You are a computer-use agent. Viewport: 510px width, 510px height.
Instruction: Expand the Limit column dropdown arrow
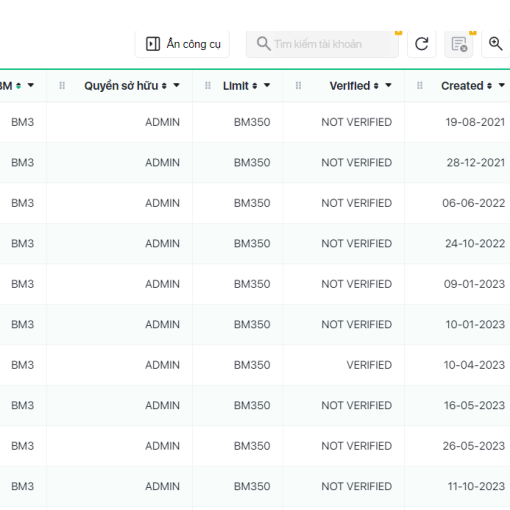click(267, 85)
